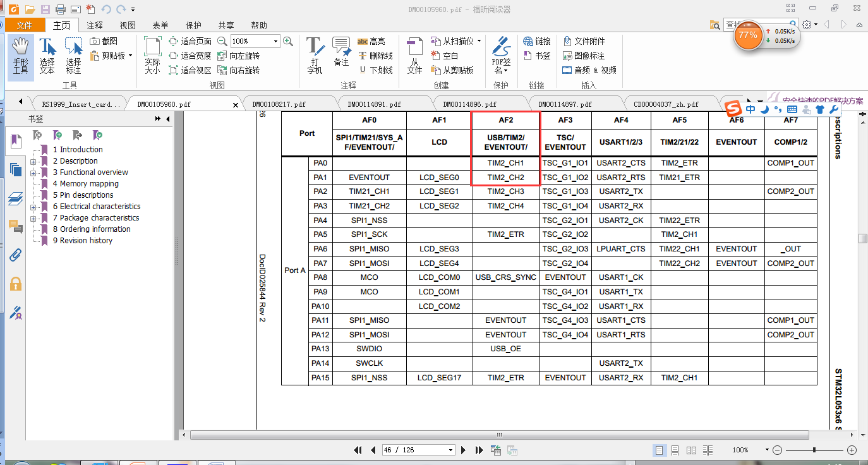Open the File (文件) menu
Viewport: 868px width, 465px height.
tap(25, 25)
